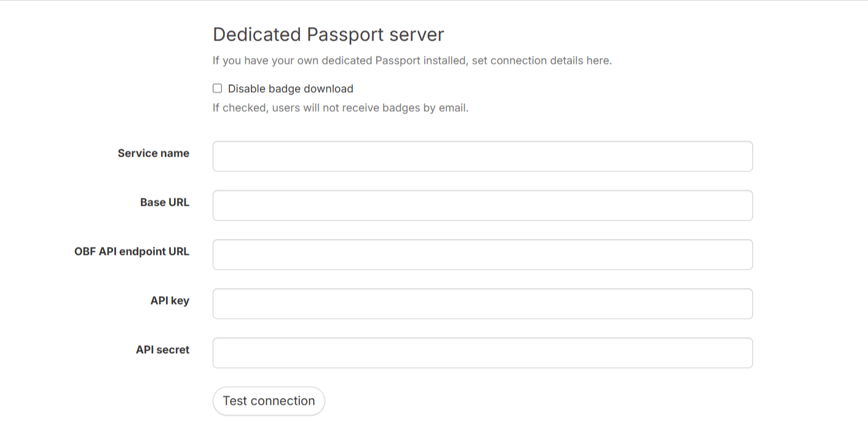Click inside the API secret field
This screenshot has height=425, width=868.
pyautogui.click(x=482, y=353)
